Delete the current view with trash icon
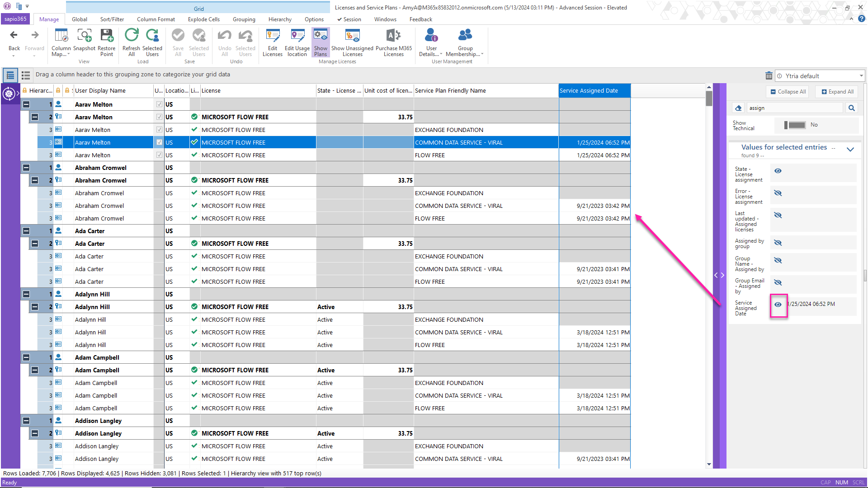The width and height of the screenshot is (868, 488). (x=769, y=76)
